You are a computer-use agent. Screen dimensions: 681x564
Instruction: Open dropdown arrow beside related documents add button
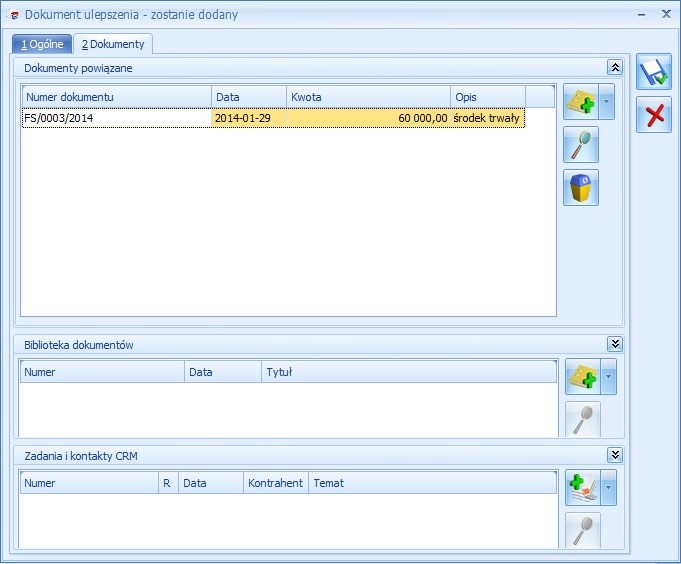click(x=608, y=102)
